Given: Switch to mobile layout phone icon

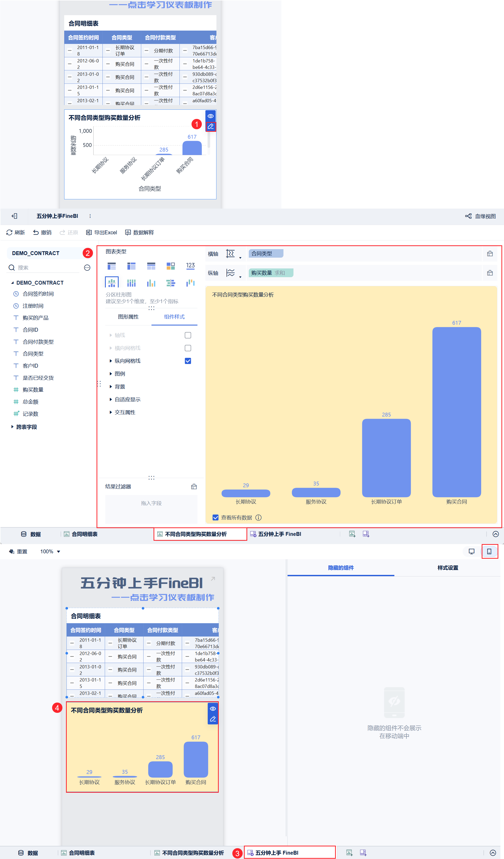Looking at the screenshot, I should (489, 551).
